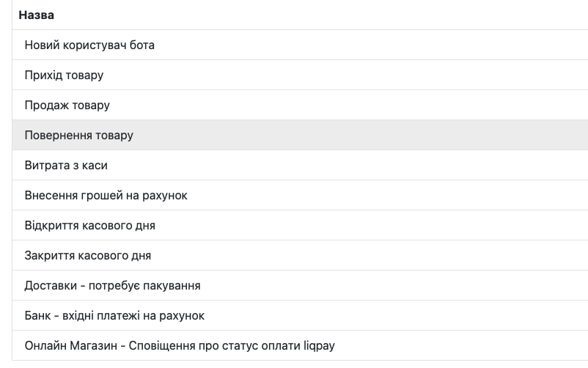Viewport: 588px width, 368px height.
Task: Select the 'Продаж товару' row
Action: pyautogui.click(x=67, y=105)
